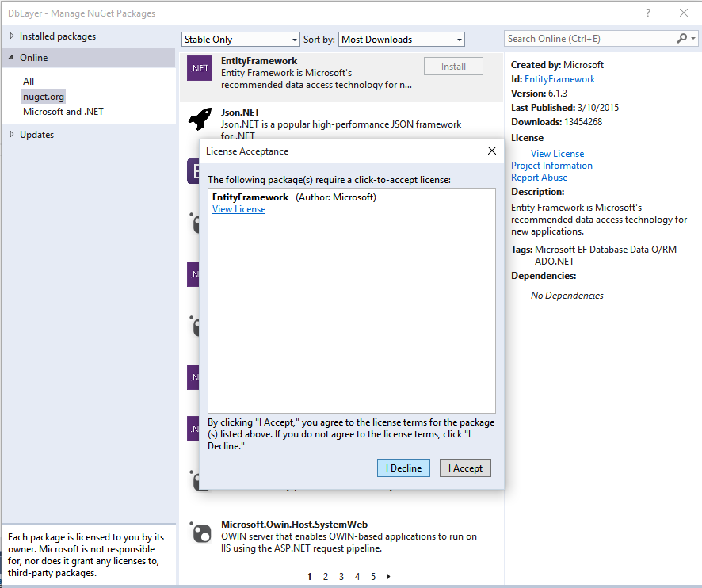
Task: Open the Most Downloads sort dropdown
Action: pos(402,40)
